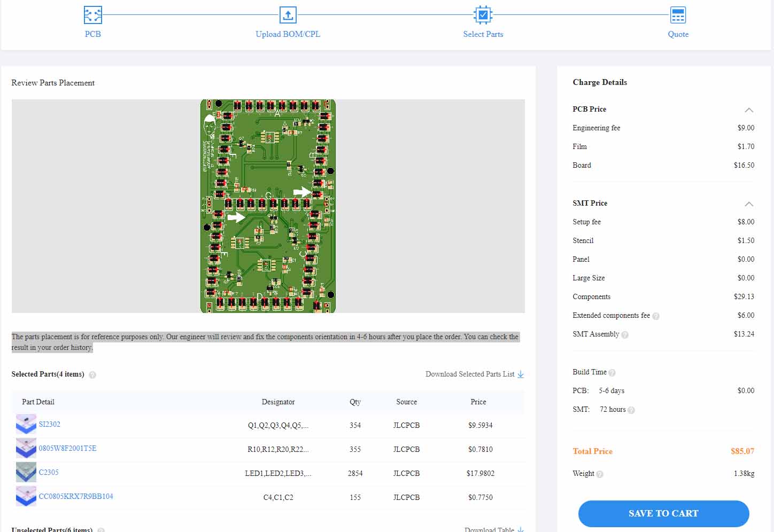Click help icon next to SMT Assembly
The height and width of the screenshot is (532, 774).
coord(625,335)
